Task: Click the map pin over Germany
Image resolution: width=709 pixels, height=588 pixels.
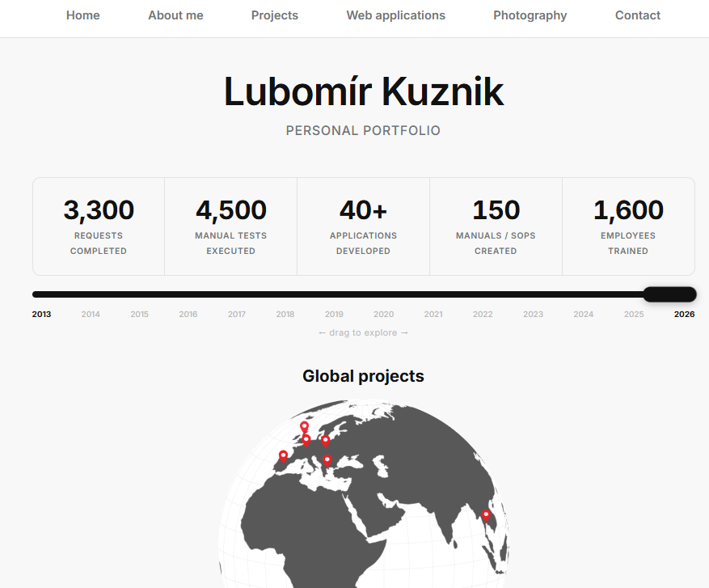Action: click(x=325, y=441)
